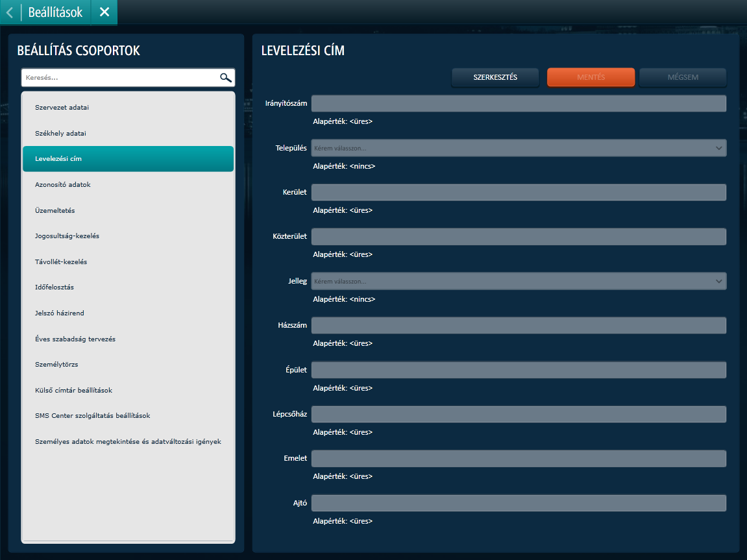747x560 pixels.
Task: Focus the Keresés search field
Action: [128, 78]
